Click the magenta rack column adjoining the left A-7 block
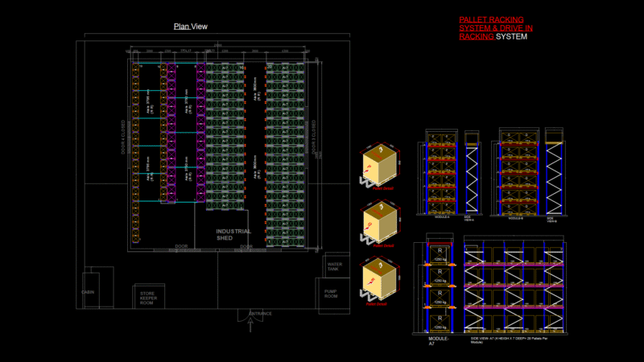 click(x=200, y=133)
